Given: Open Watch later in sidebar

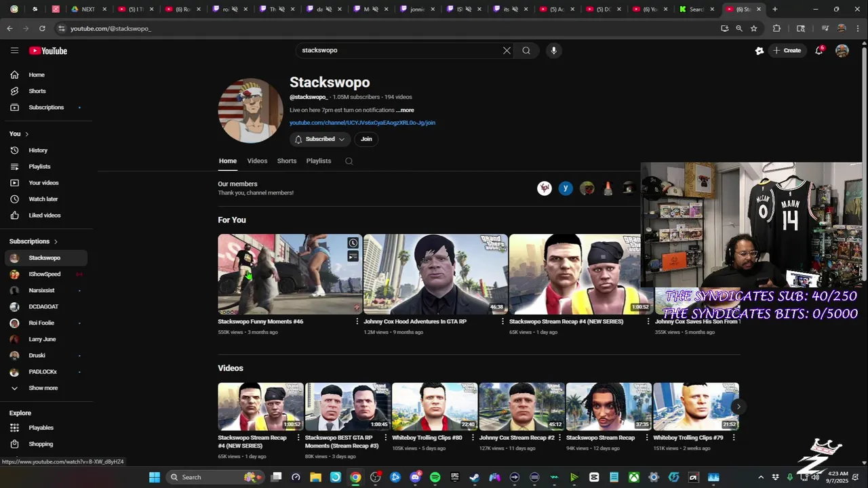Looking at the screenshot, I should pyautogui.click(x=46, y=199).
